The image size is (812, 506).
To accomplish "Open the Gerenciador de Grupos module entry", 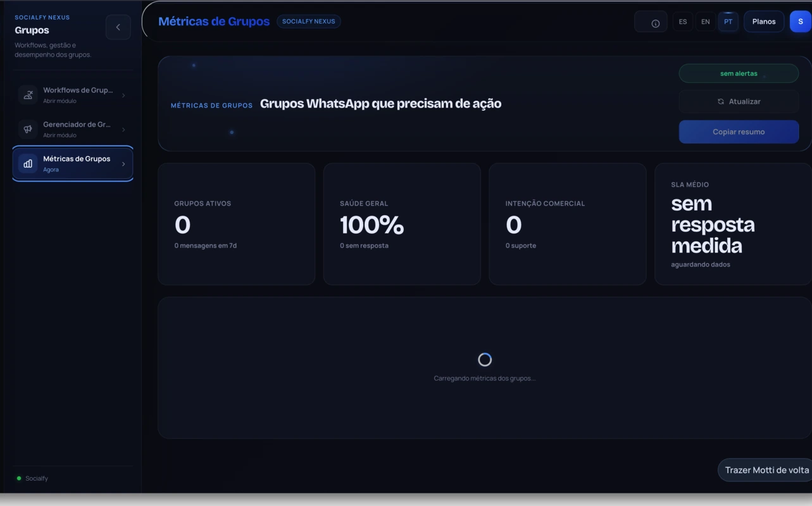I will 73,129.
